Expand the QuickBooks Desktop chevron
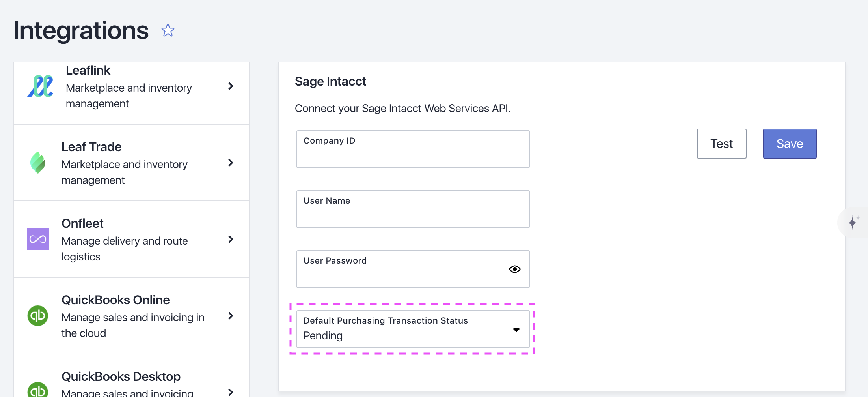868x397 pixels. [231, 392]
